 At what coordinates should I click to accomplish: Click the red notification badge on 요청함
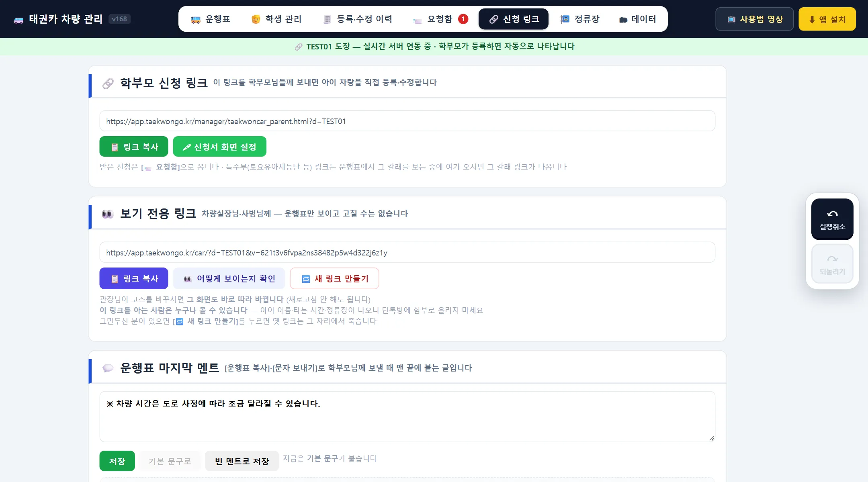463,19
